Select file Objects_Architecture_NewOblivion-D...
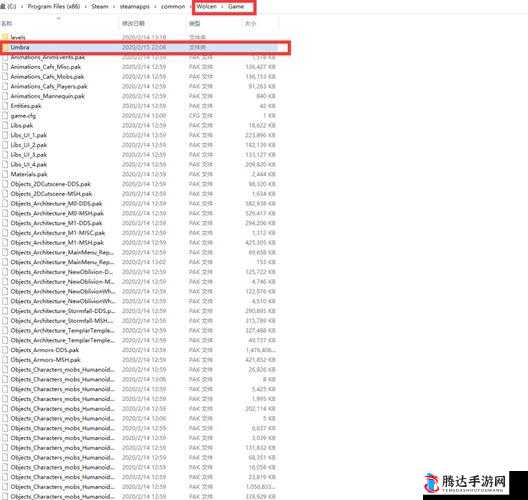Viewport: 528px width, 500px height. pos(62,272)
